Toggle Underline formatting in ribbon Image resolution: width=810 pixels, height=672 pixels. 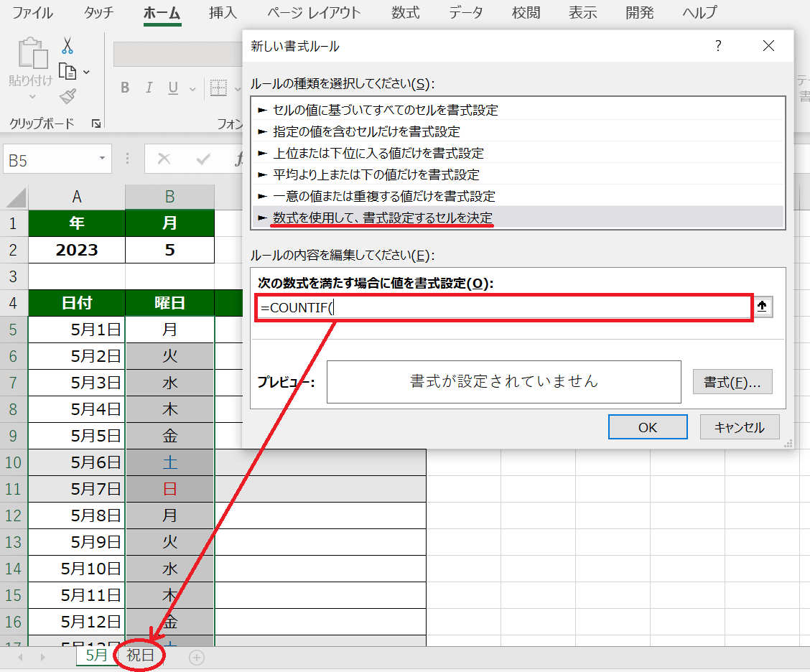tap(173, 88)
